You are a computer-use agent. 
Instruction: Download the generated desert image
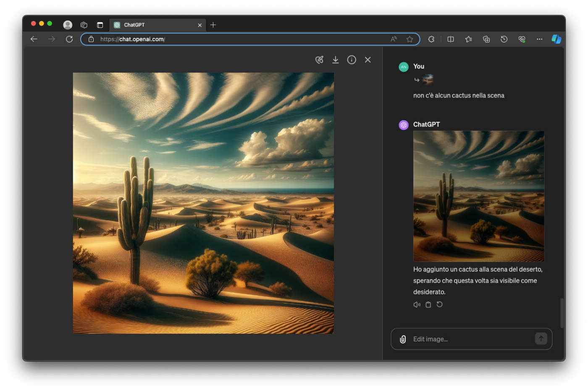coord(335,60)
